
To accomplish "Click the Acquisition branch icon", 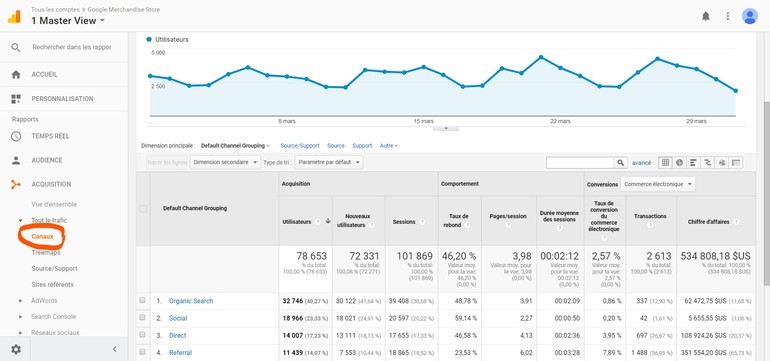I will (16, 185).
